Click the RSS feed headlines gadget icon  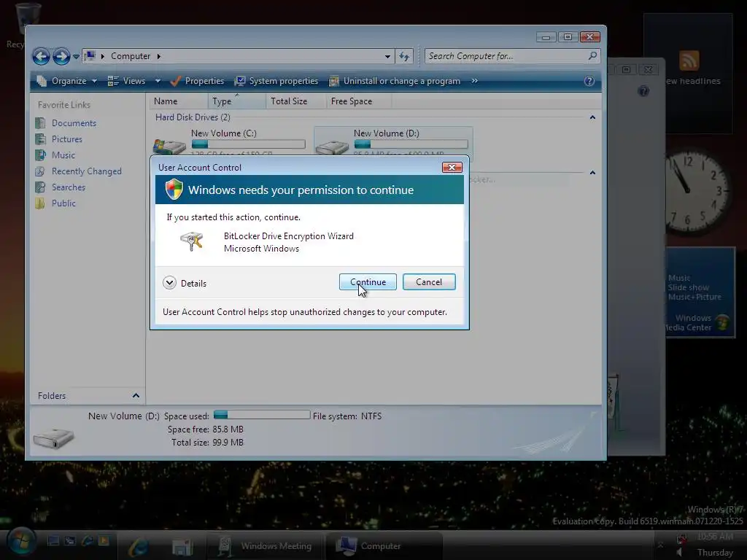click(x=689, y=61)
